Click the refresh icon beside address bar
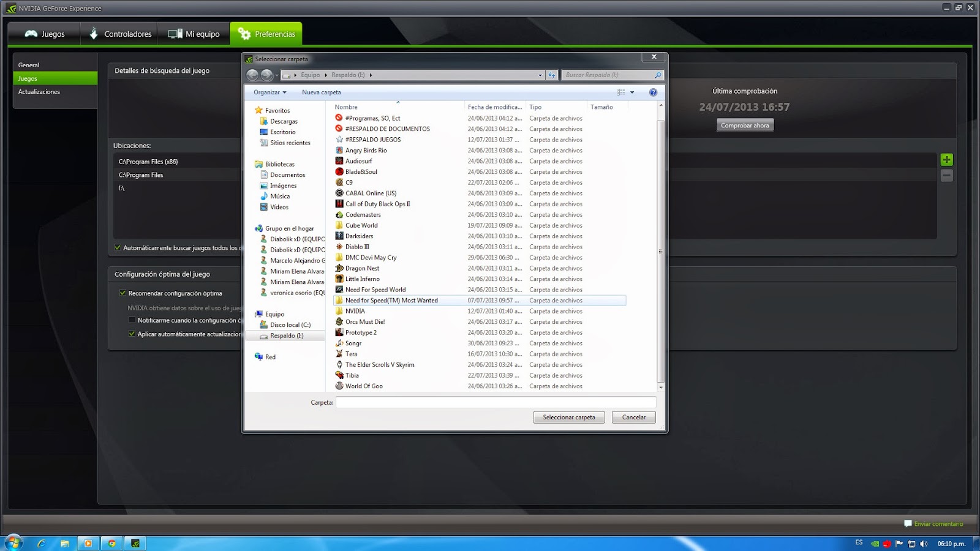Viewport: 980px width, 551px height. pos(552,75)
